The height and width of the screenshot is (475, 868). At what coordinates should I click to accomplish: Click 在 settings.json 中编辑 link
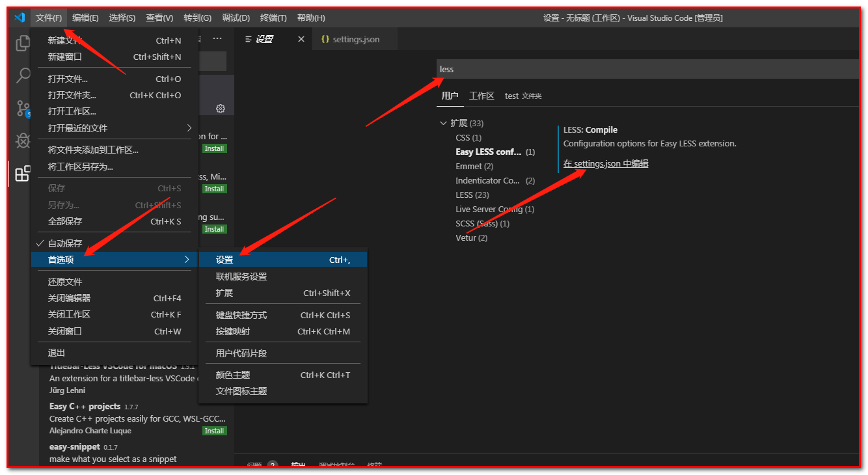pos(606,164)
